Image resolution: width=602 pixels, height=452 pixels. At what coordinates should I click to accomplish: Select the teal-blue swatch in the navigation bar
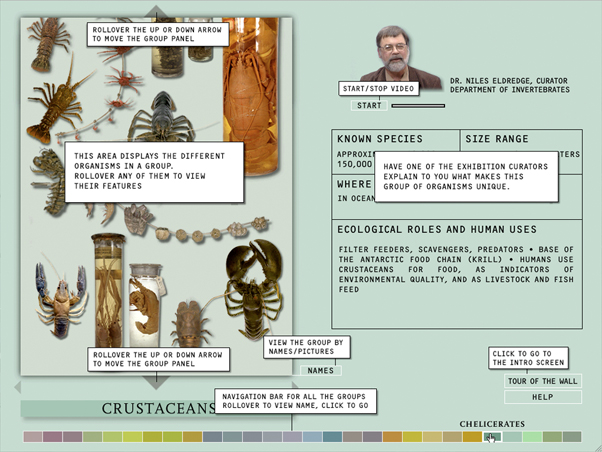click(x=332, y=437)
